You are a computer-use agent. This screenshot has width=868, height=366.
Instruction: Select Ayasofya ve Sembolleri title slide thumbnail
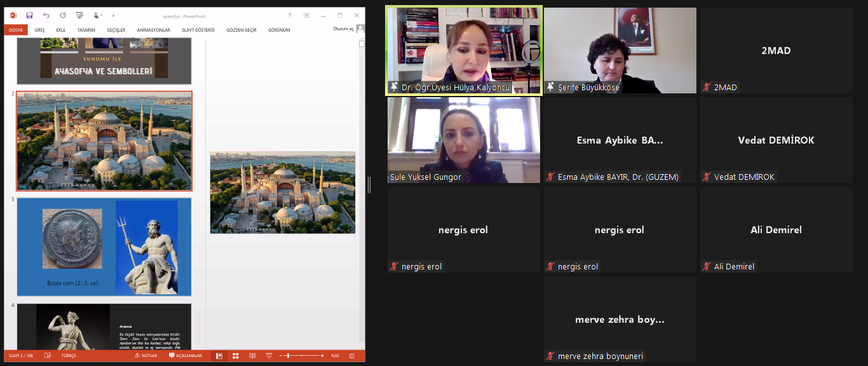coord(104,61)
